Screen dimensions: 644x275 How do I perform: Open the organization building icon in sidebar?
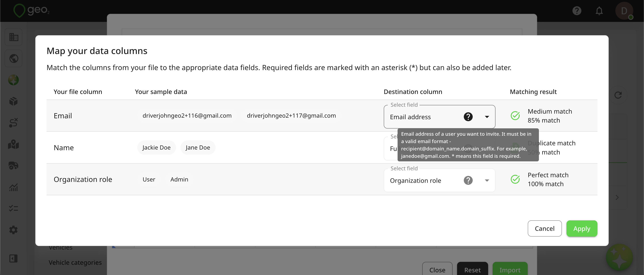13,37
